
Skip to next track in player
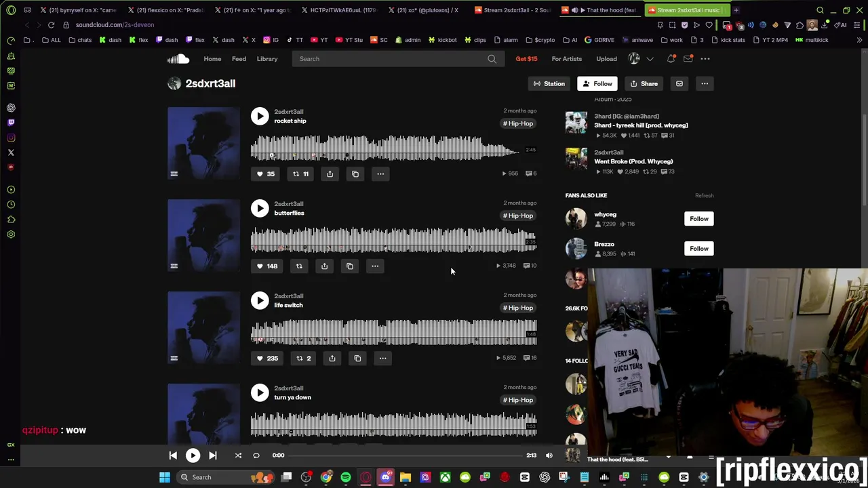(x=212, y=455)
